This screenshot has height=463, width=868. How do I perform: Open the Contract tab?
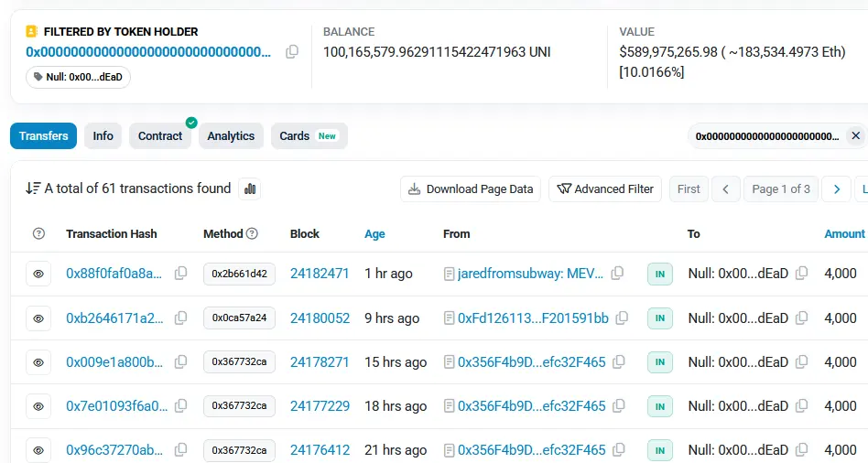pyautogui.click(x=160, y=136)
